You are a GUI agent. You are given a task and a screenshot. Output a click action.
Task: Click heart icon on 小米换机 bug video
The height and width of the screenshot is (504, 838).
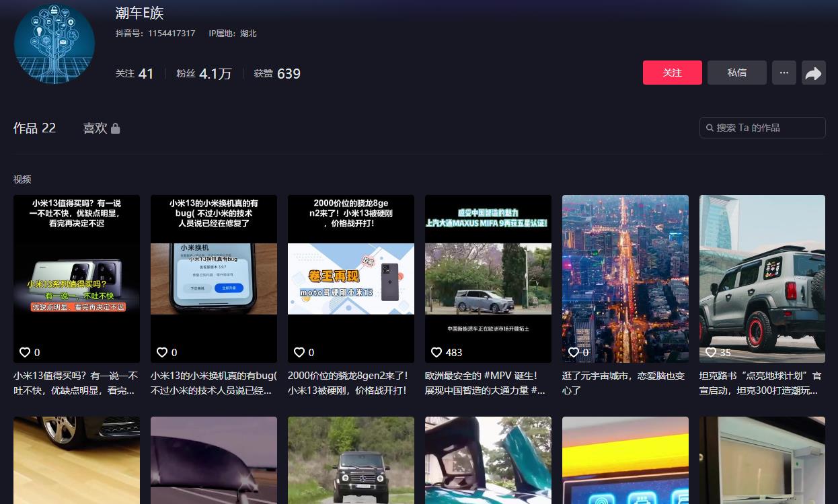tap(162, 352)
